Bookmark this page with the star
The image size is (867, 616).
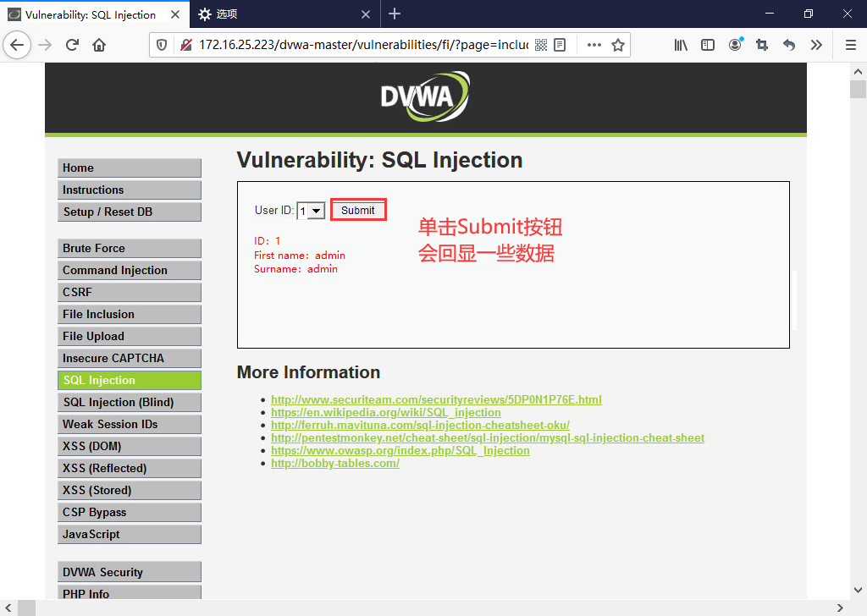coord(618,45)
